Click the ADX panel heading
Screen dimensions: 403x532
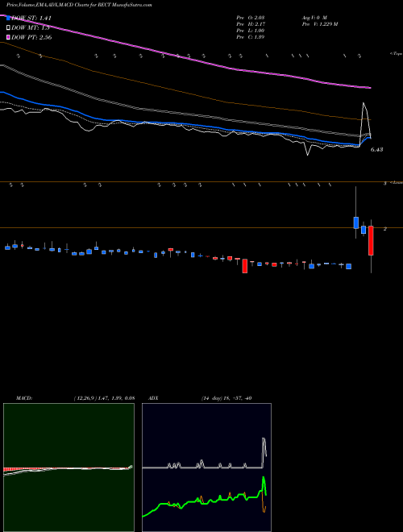pos(154,398)
